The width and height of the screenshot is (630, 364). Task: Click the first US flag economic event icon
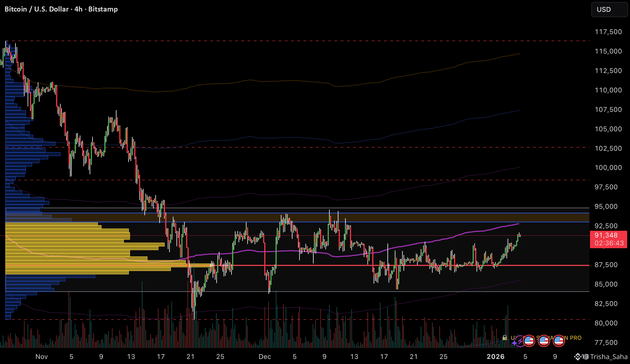529,341
